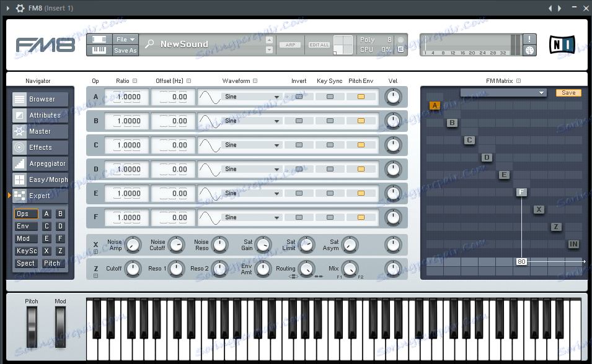The width and height of the screenshot is (592, 364).
Task: Switch to the KeySc expert page
Action: [x=26, y=251]
